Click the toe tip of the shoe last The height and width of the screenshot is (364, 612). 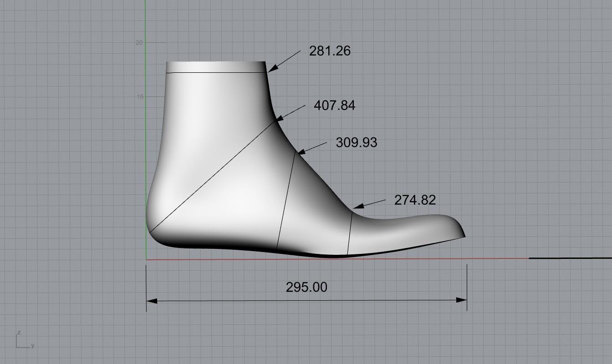pos(464,236)
